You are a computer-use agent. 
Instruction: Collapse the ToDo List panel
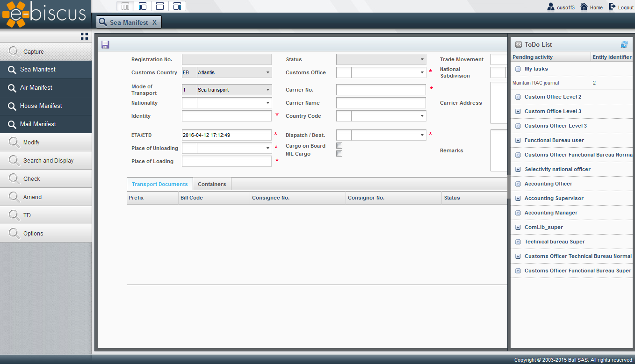click(518, 44)
